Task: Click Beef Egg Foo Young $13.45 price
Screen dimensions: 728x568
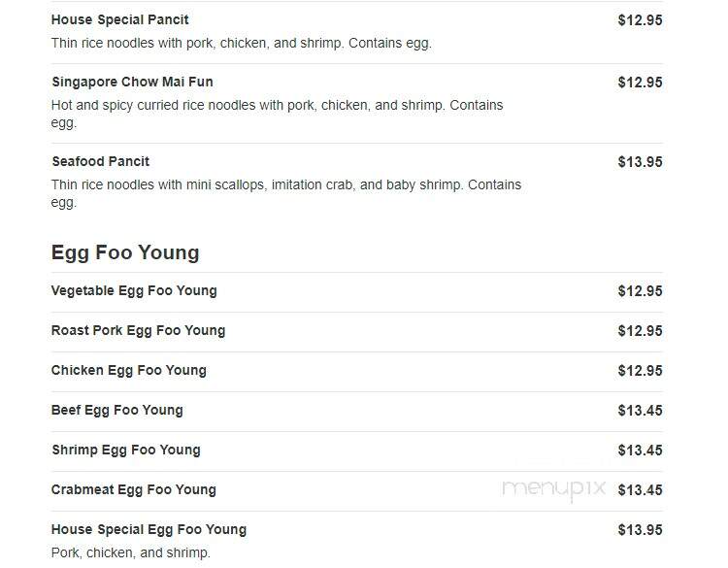Action: pyautogui.click(x=640, y=411)
